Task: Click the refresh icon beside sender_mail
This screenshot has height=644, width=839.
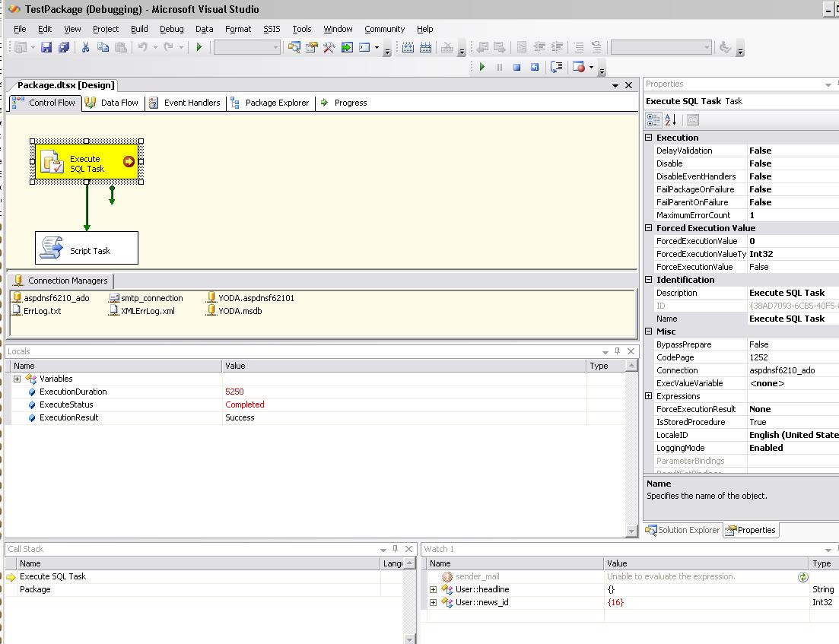Action: (802, 577)
